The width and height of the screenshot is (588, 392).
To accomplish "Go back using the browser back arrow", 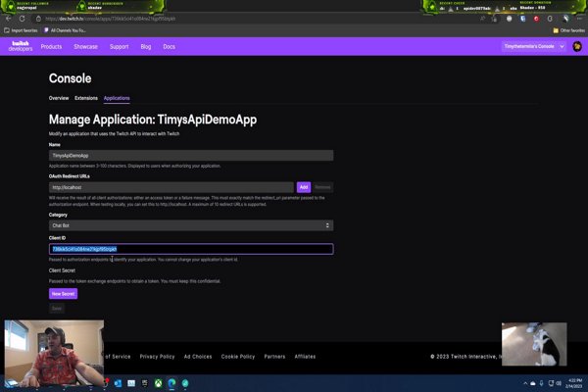I will pyautogui.click(x=8, y=19).
